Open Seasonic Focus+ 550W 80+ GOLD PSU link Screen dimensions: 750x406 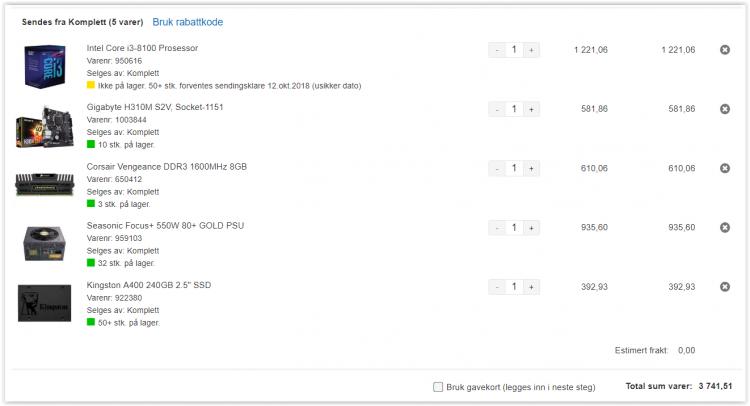[165, 225]
